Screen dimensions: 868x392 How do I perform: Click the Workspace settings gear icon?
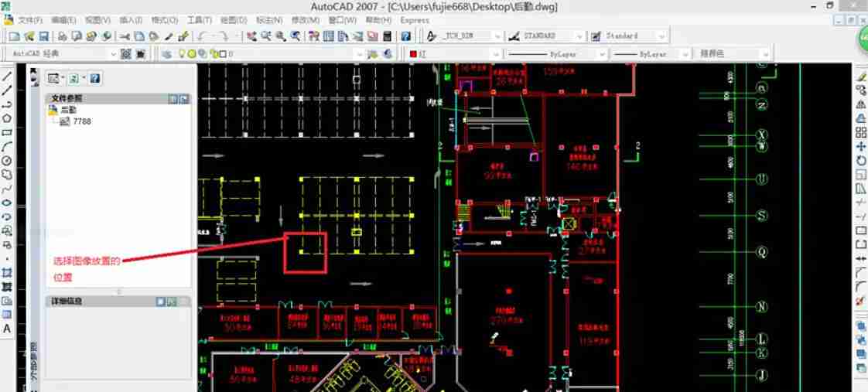pyautogui.click(x=126, y=53)
